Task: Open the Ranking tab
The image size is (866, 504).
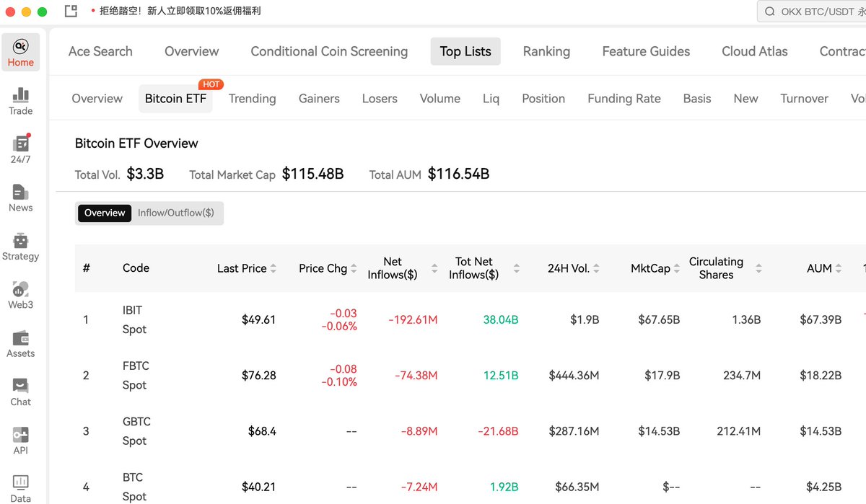Action: (x=546, y=51)
